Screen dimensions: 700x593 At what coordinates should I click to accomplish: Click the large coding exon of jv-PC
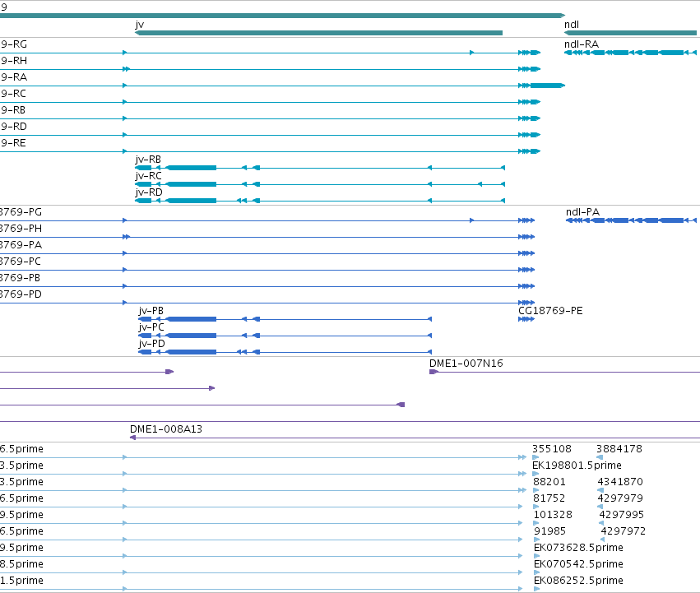(191, 336)
